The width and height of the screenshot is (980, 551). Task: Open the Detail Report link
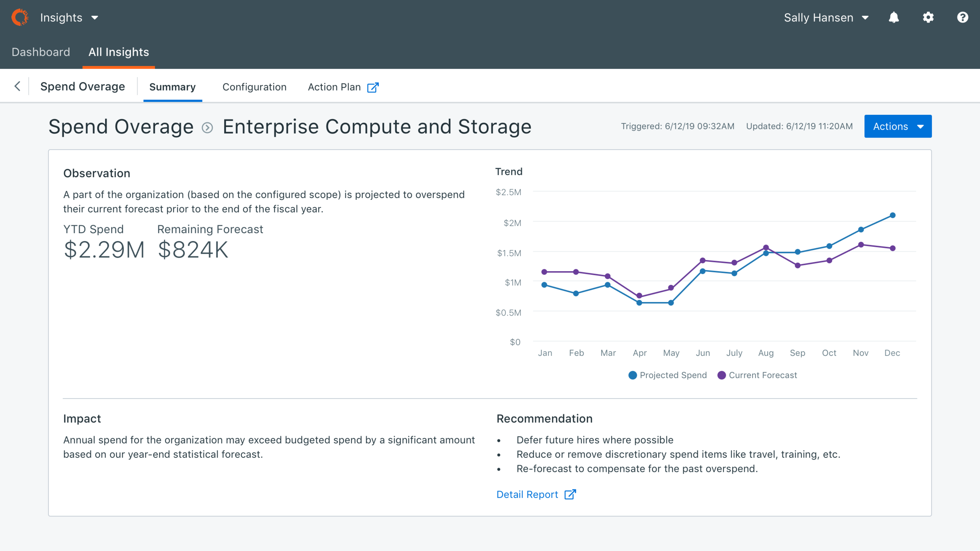[527, 495]
